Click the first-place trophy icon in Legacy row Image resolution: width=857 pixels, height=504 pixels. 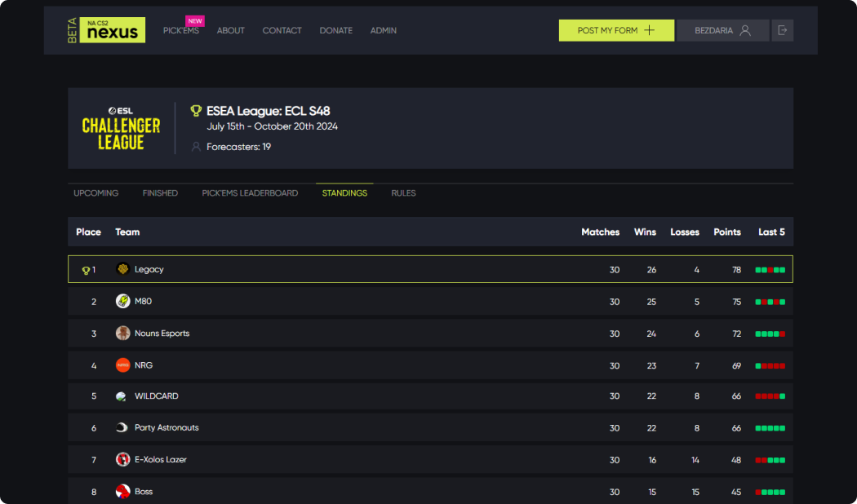(85, 270)
